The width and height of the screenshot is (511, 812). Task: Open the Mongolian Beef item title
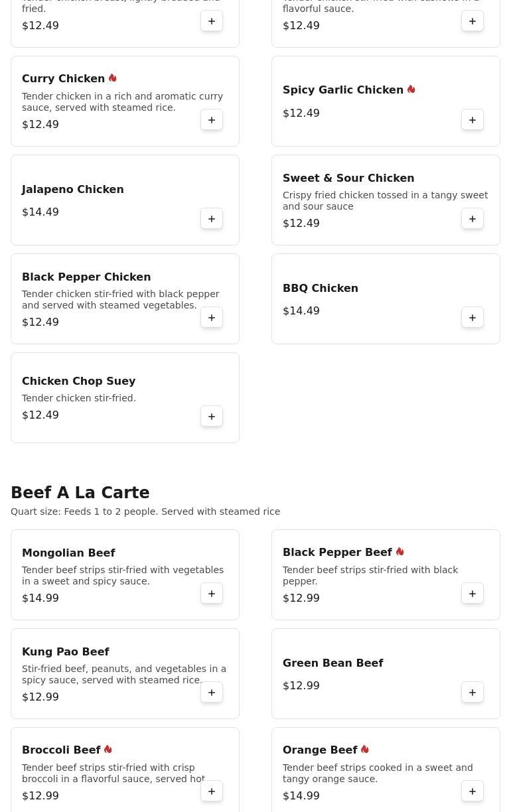(x=68, y=553)
